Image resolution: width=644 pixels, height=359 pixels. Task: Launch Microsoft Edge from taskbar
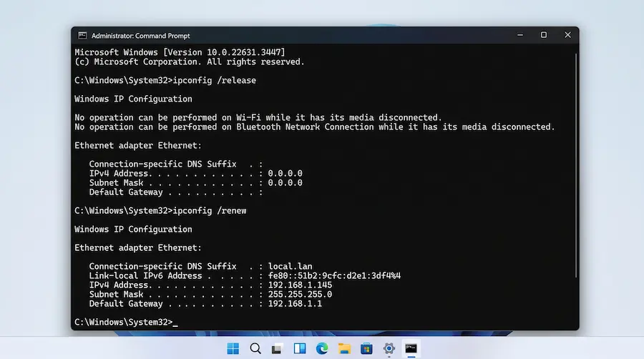point(322,348)
